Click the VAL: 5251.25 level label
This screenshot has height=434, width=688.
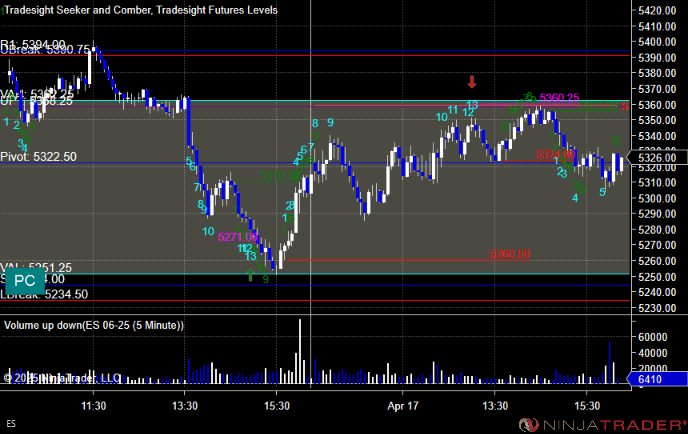36,267
